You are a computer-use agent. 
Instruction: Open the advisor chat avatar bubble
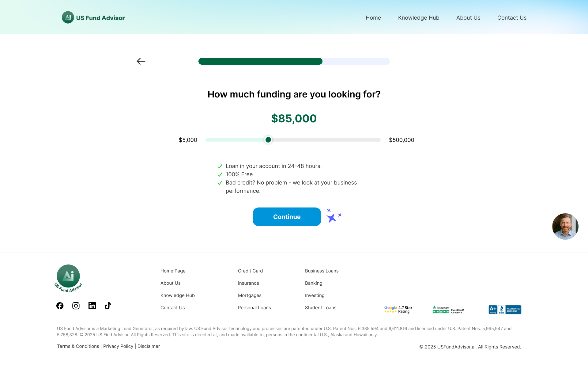click(x=565, y=226)
